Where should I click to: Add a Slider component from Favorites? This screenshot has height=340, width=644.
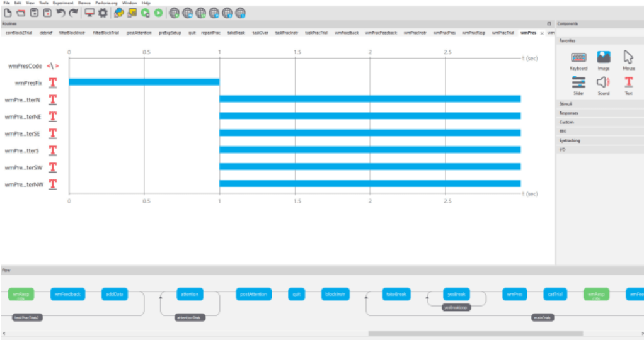[x=578, y=82]
